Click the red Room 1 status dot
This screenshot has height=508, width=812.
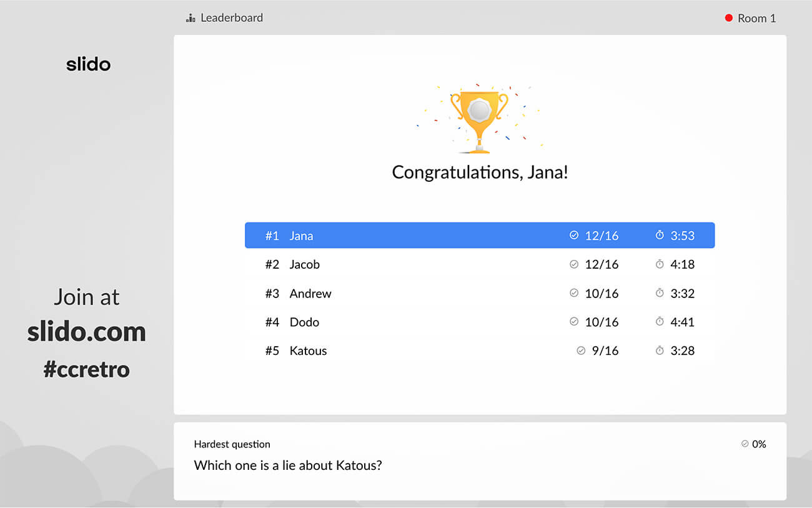pyautogui.click(x=728, y=18)
